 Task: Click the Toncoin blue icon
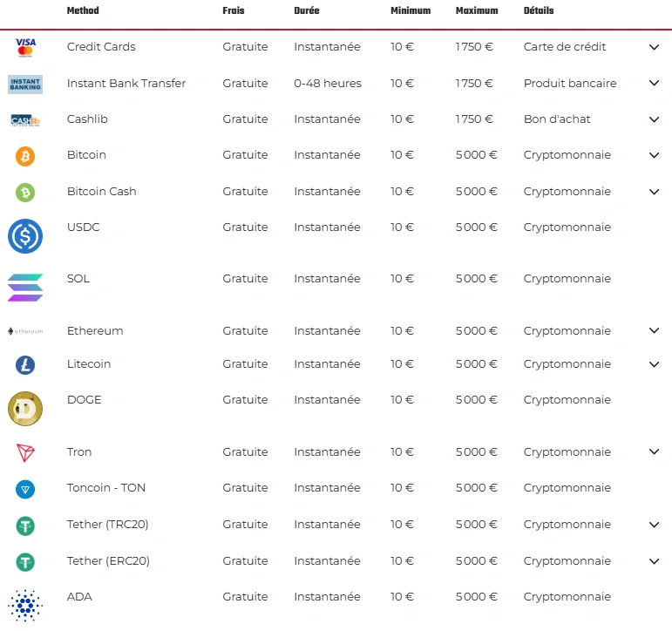coord(25,489)
